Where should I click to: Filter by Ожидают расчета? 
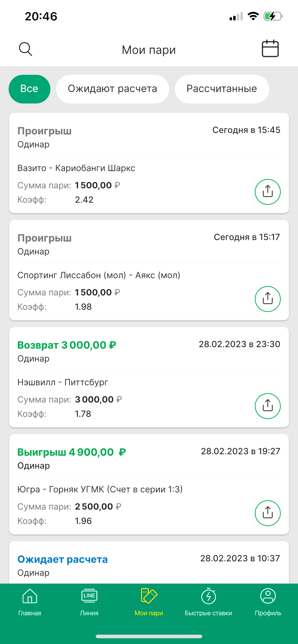click(x=113, y=89)
